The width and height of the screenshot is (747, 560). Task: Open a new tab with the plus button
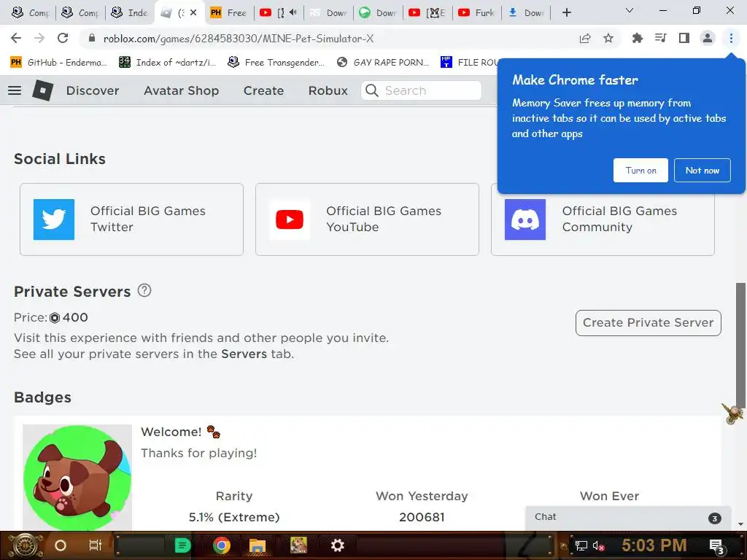pos(566,12)
